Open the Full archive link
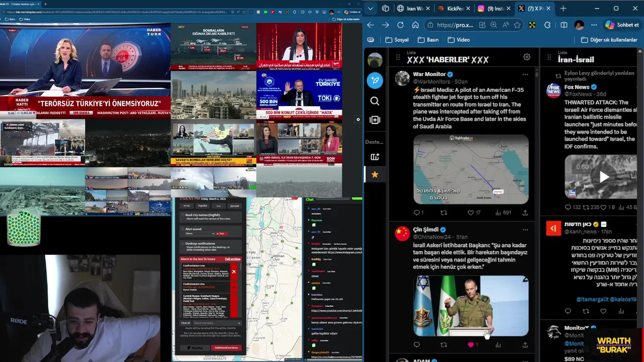644x362 pixels. coord(232,259)
